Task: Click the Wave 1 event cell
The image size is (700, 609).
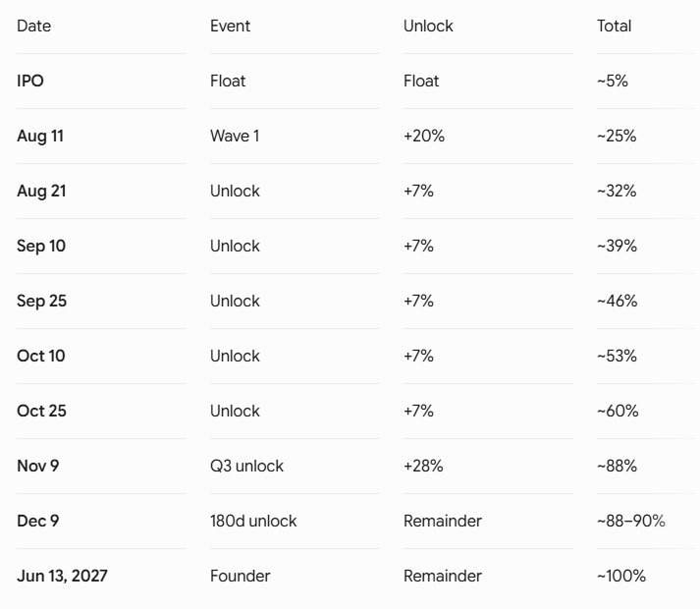Action: [x=235, y=136]
